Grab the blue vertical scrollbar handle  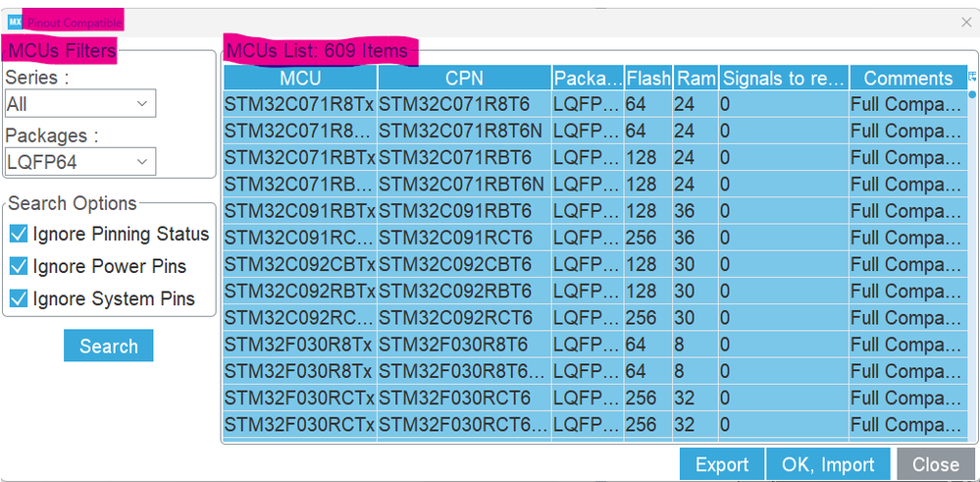point(972,95)
